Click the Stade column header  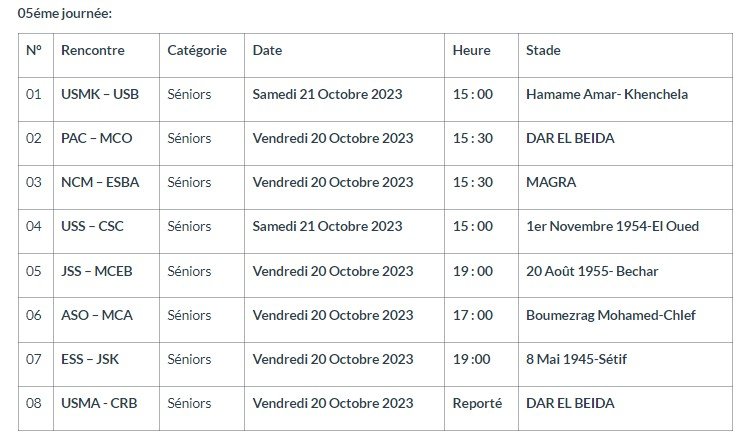coord(543,50)
